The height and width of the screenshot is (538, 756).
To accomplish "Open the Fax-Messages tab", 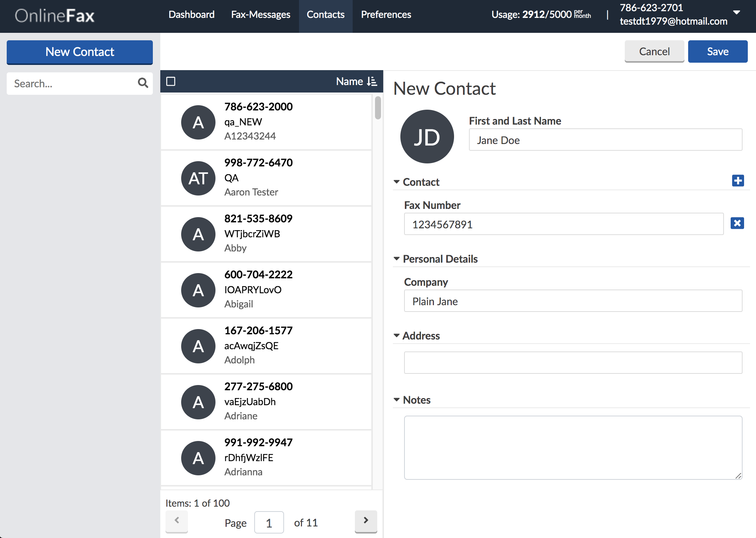I will (261, 15).
